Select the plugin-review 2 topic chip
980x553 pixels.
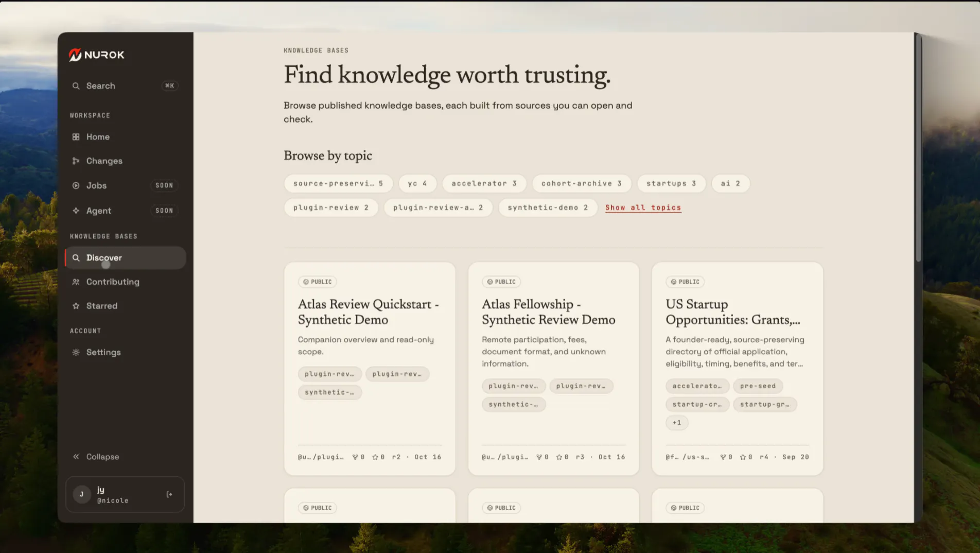pyautogui.click(x=331, y=208)
